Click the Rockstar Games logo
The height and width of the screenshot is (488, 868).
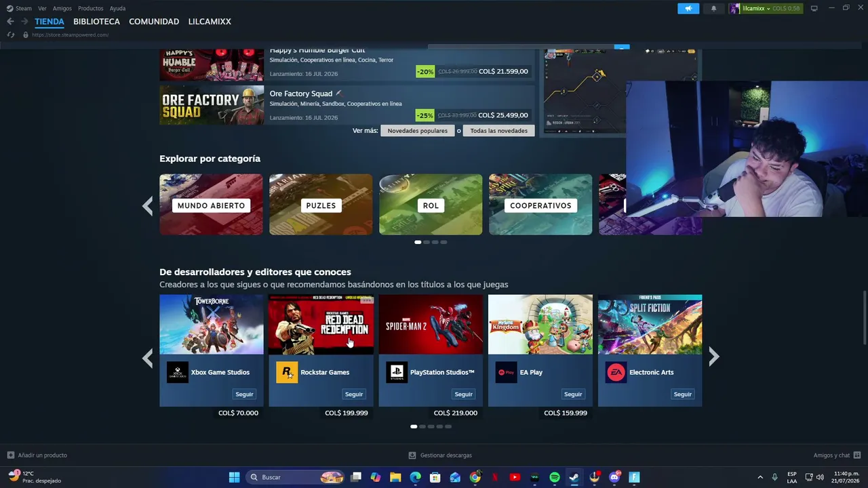tap(287, 372)
